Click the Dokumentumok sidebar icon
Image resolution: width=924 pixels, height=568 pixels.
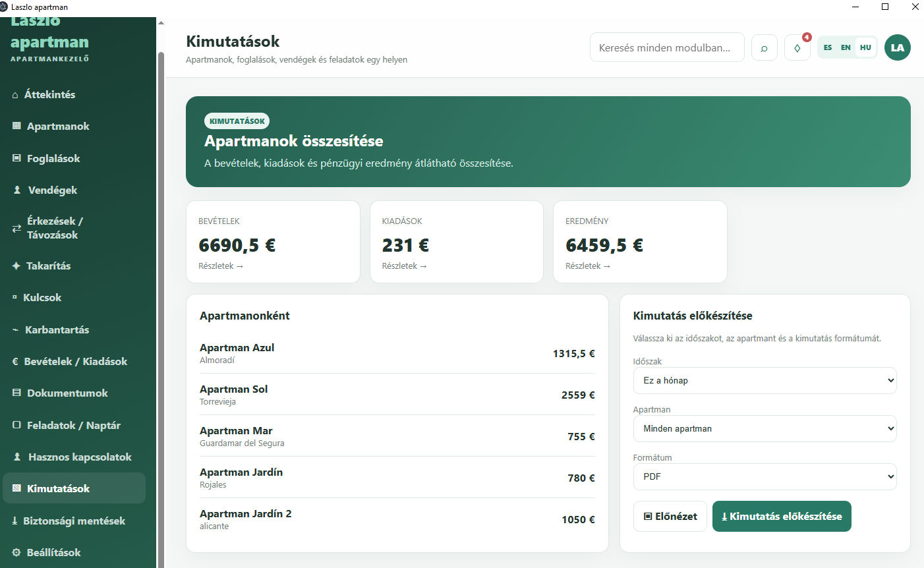pyautogui.click(x=16, y=393)
